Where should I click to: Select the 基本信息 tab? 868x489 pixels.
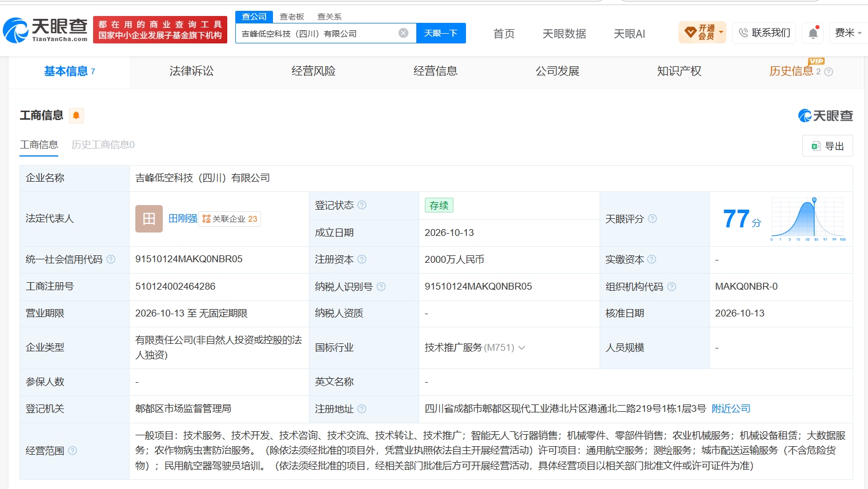point(69,71)
